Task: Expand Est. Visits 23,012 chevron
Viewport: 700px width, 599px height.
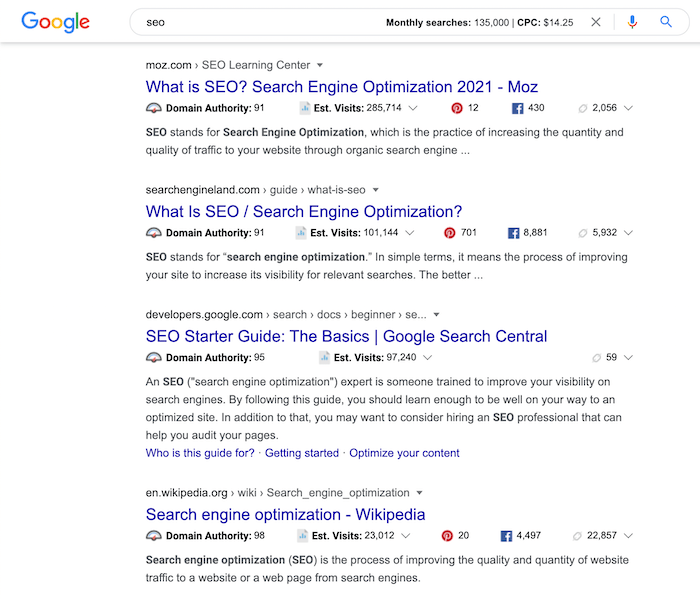Action: pos(405,536)
